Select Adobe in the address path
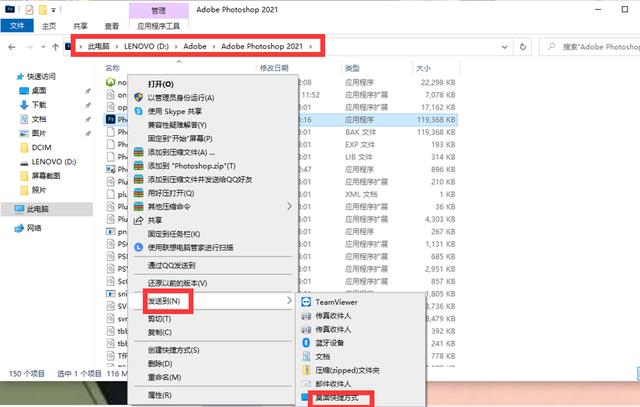 coord(195,47)
